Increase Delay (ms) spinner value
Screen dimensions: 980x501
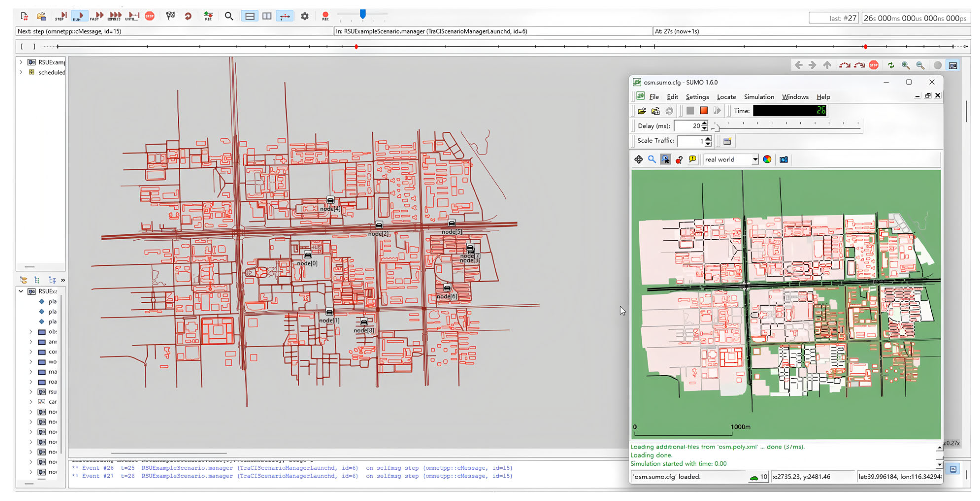pos(704,123)
